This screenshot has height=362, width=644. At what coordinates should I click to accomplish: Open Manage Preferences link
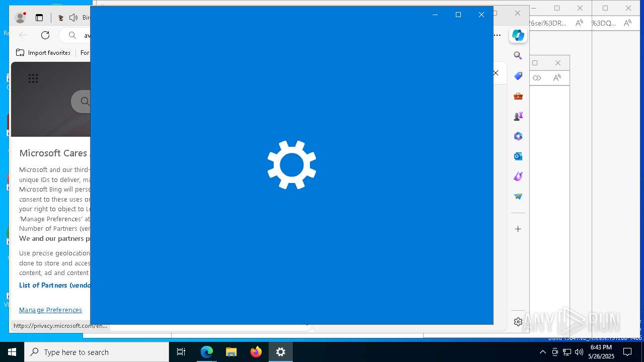pos(50,310)
